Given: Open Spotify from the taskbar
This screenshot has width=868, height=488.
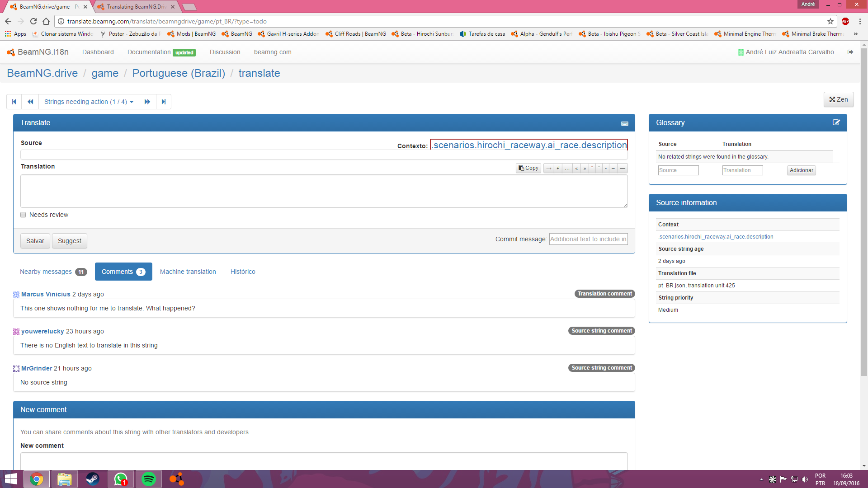Looking at the screenshot, I should [149, 479].
